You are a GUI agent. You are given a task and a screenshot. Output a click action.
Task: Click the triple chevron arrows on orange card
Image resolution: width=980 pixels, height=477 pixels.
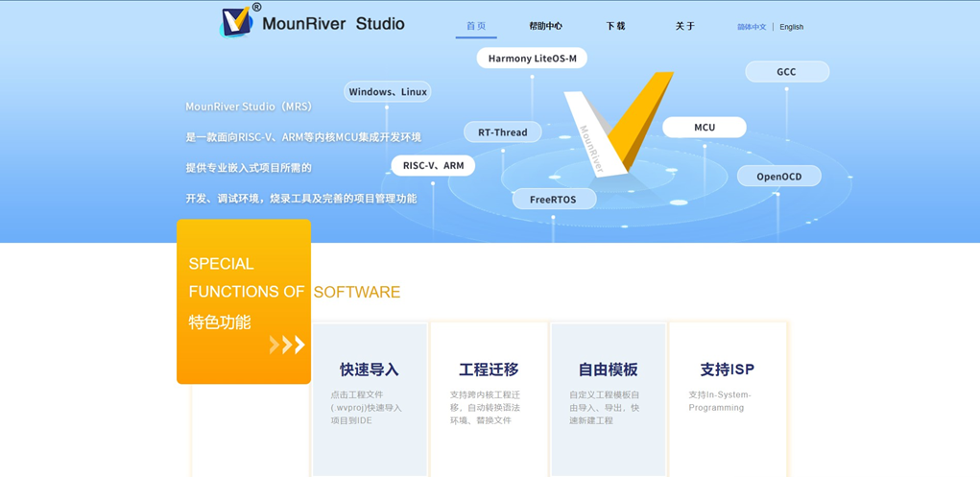tap(287, 345)
